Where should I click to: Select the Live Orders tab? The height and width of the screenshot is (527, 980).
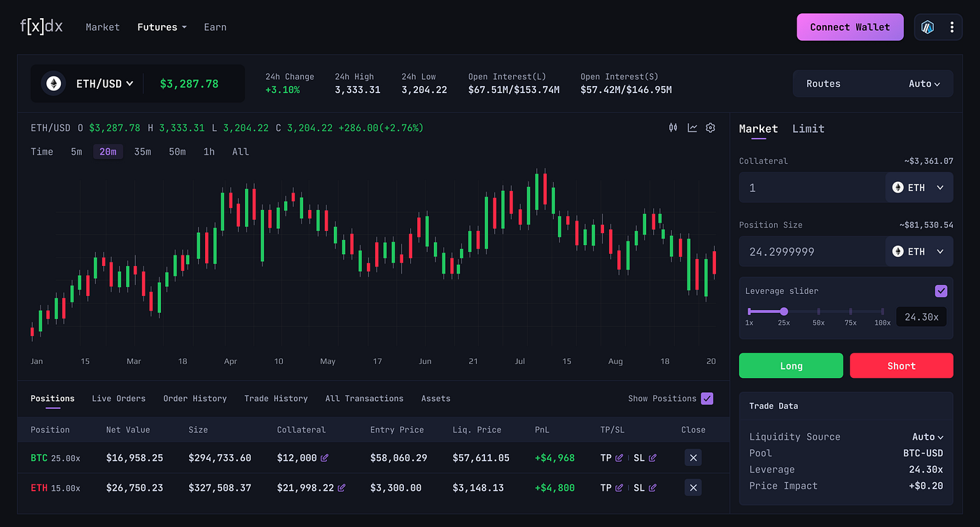coord(119,398)
